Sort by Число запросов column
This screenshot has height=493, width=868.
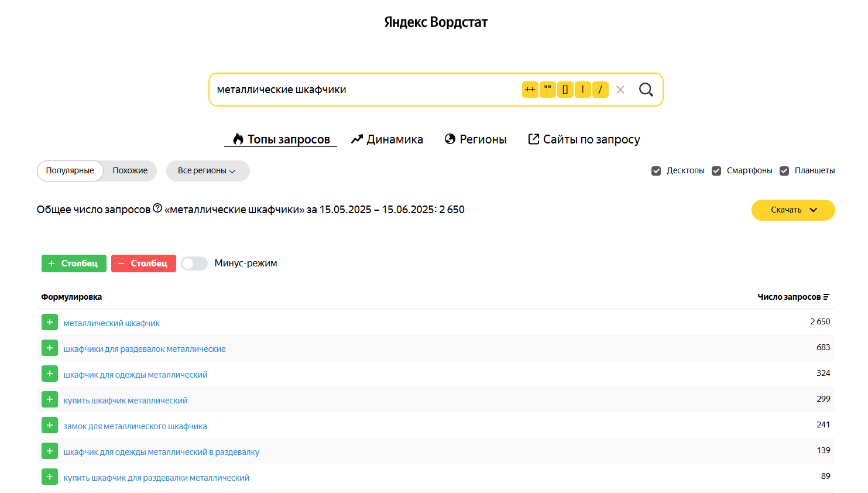[793, 297]
